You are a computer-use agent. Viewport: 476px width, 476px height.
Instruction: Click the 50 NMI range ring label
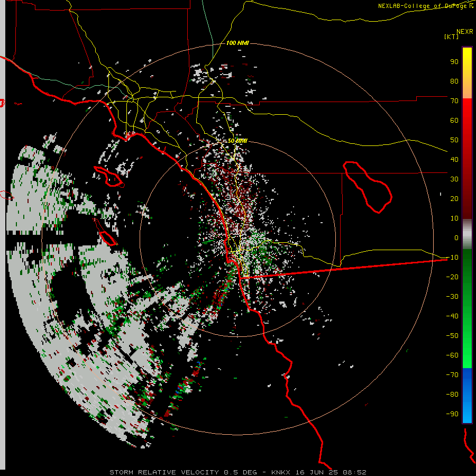237,141
